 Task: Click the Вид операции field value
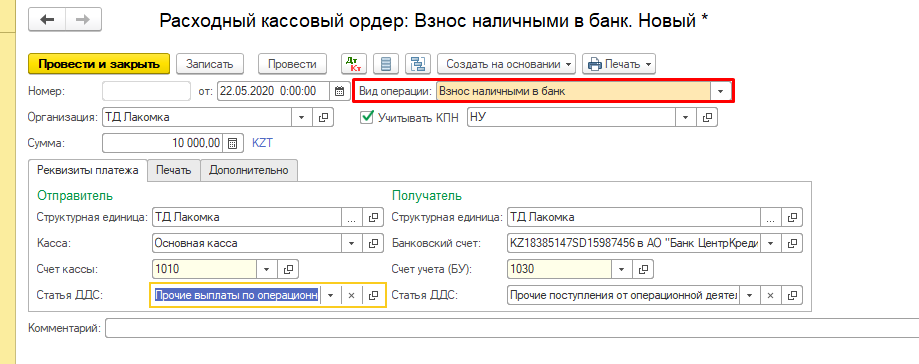coord(573,91)
